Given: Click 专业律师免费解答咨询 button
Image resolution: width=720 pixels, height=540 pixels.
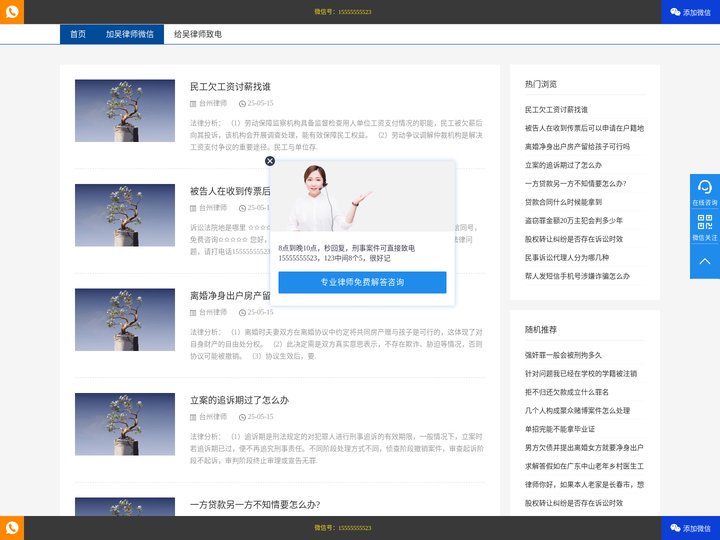Looking at the screenshot, I should [x=362, y=282].
